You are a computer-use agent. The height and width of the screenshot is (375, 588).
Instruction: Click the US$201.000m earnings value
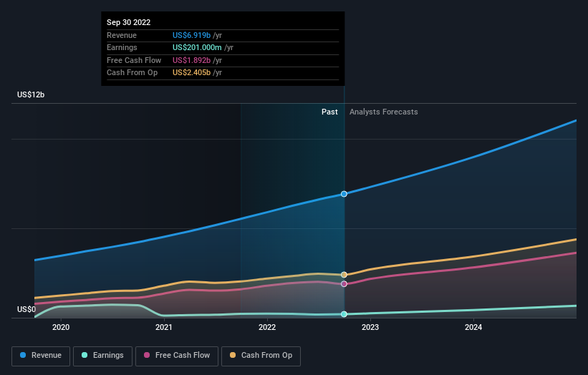[197, 47]
